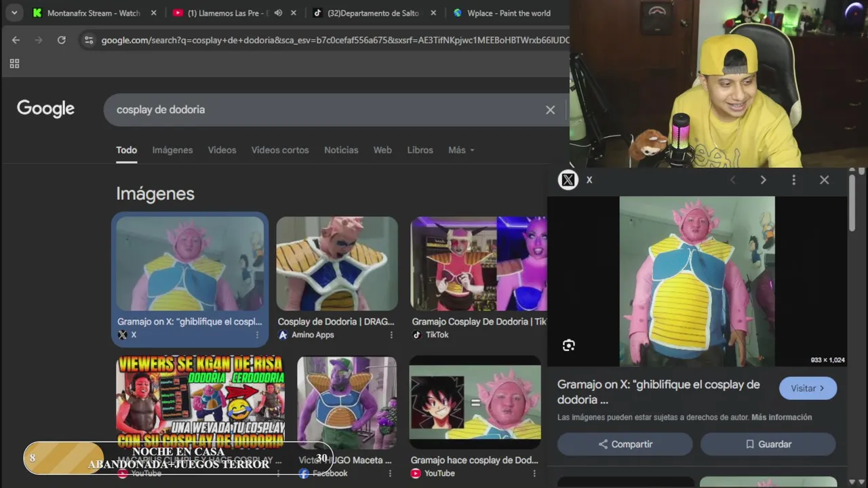The height and width of the screenshot is (488, 868).
Task: Switch to Libros results
Action: [x=420, y=150]
